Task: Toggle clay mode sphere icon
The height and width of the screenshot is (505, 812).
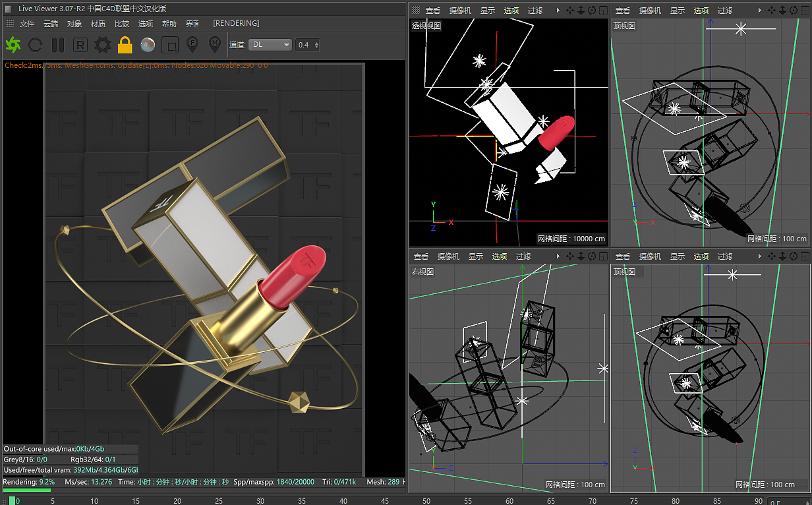Action: tap(148, 45)
